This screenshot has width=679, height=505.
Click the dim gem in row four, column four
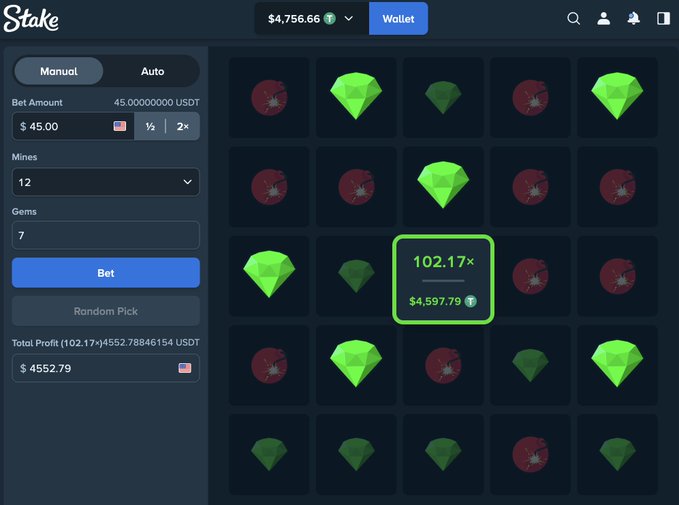530,365
